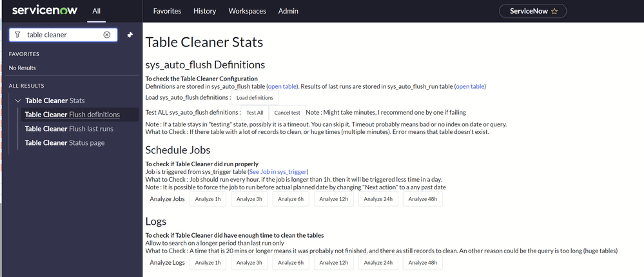
Task: Analyze Jobs for 24h
Action: point(378,199)
